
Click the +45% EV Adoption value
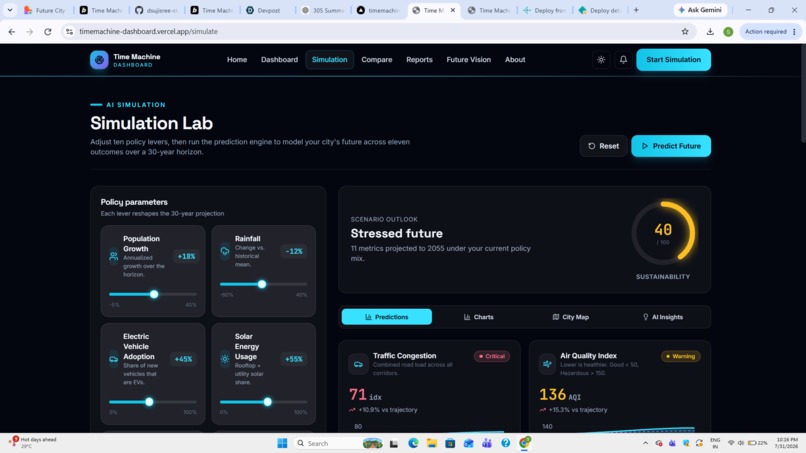(x=184, y=359)
